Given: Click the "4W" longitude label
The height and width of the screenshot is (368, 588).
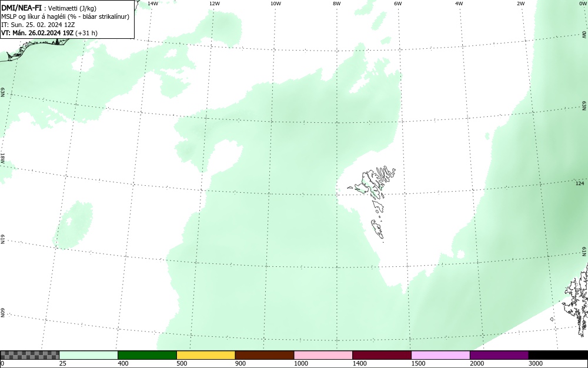Looking at the screenshot, I should pos(459,4).
